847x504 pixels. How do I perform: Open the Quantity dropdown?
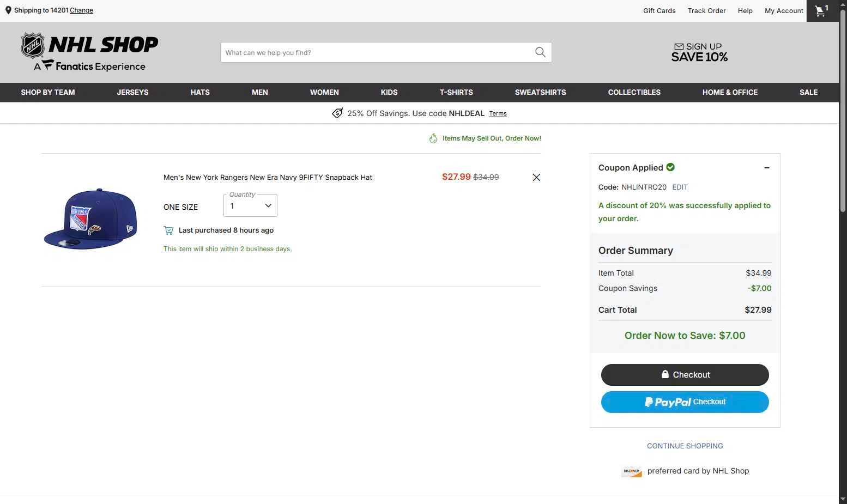pyautogui.click(x=250, y=205)
